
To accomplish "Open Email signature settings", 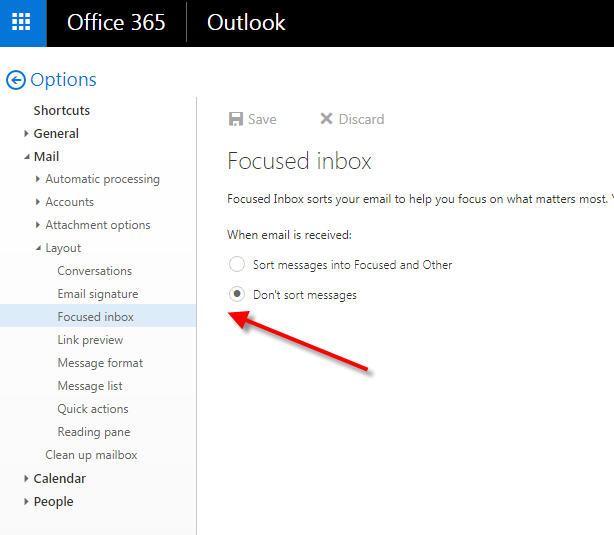I will click(98, 294).
